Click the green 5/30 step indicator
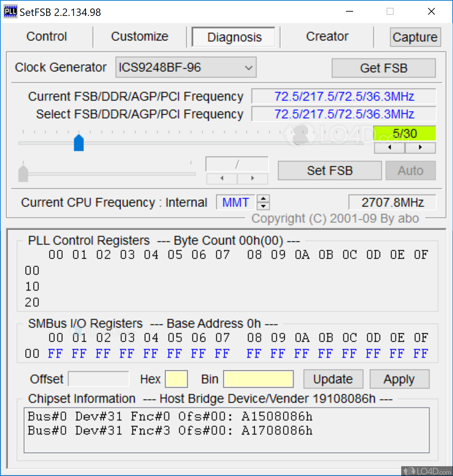Image resolution: width=453 pixels, height=476 pixels. click(x=405, y=134)
